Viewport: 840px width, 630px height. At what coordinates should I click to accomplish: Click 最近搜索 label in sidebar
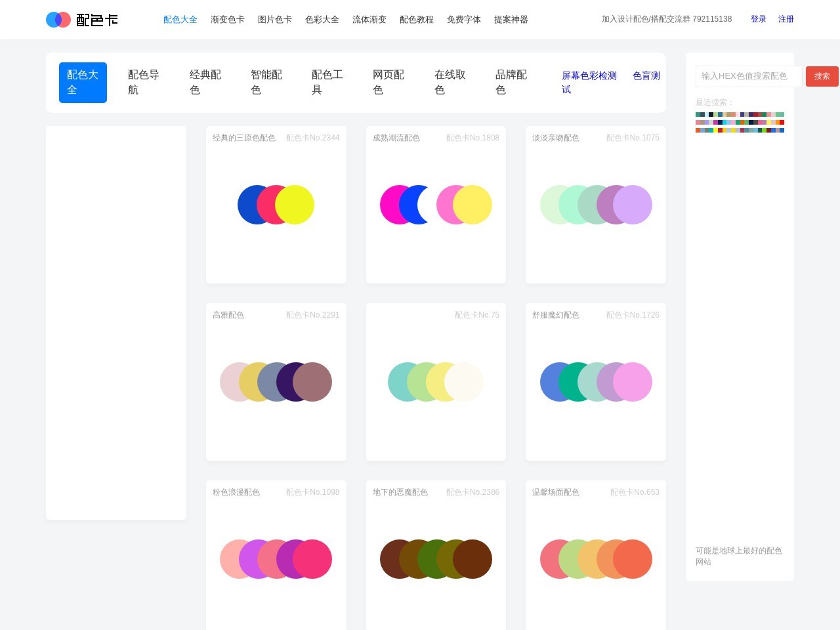coord(715,102)
